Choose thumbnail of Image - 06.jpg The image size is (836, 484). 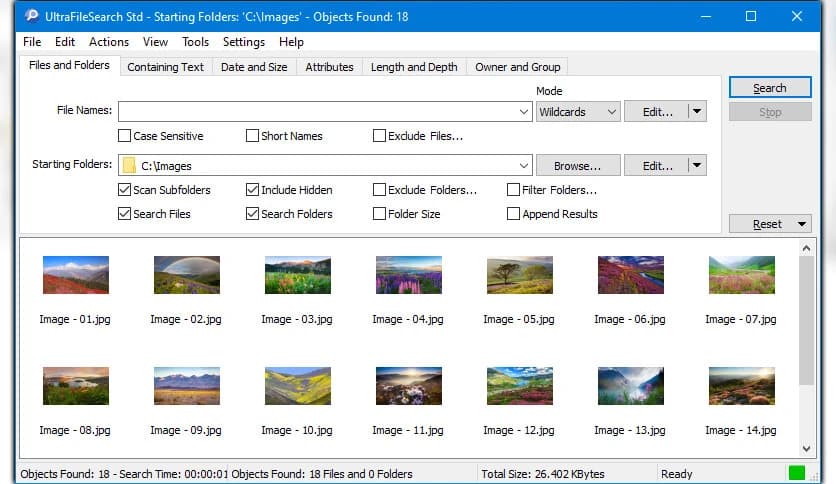coord(631,275)
